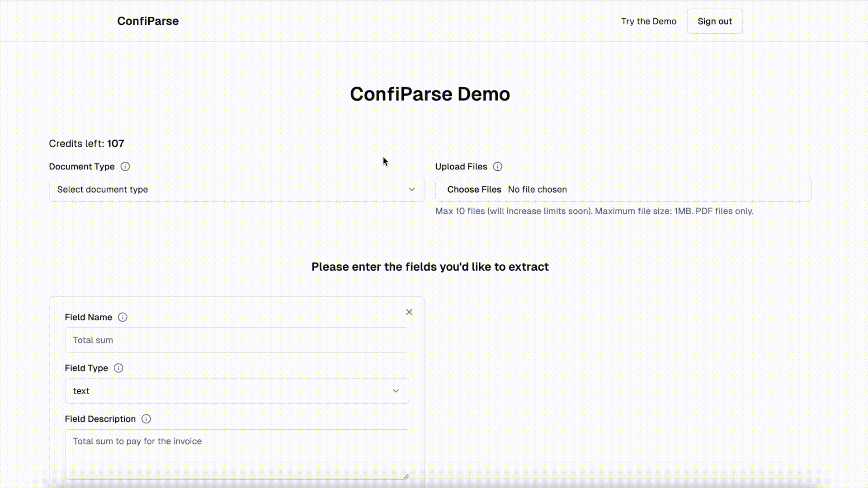
Task: Click the Field Type info icon
Action: point(118,368)
